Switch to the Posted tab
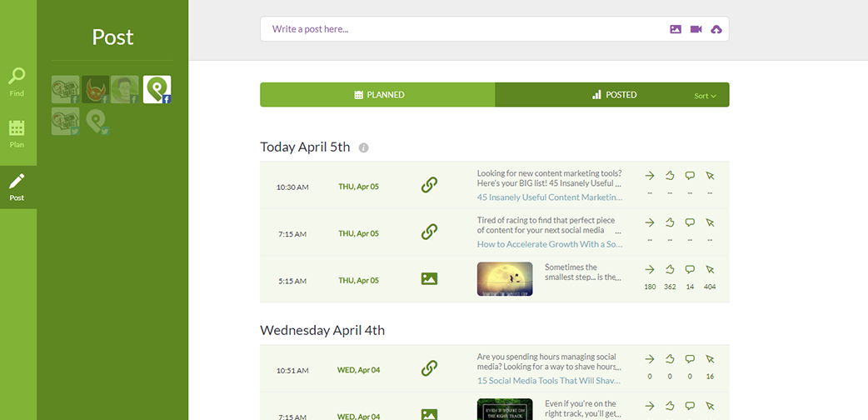 (x=614, y=95)
